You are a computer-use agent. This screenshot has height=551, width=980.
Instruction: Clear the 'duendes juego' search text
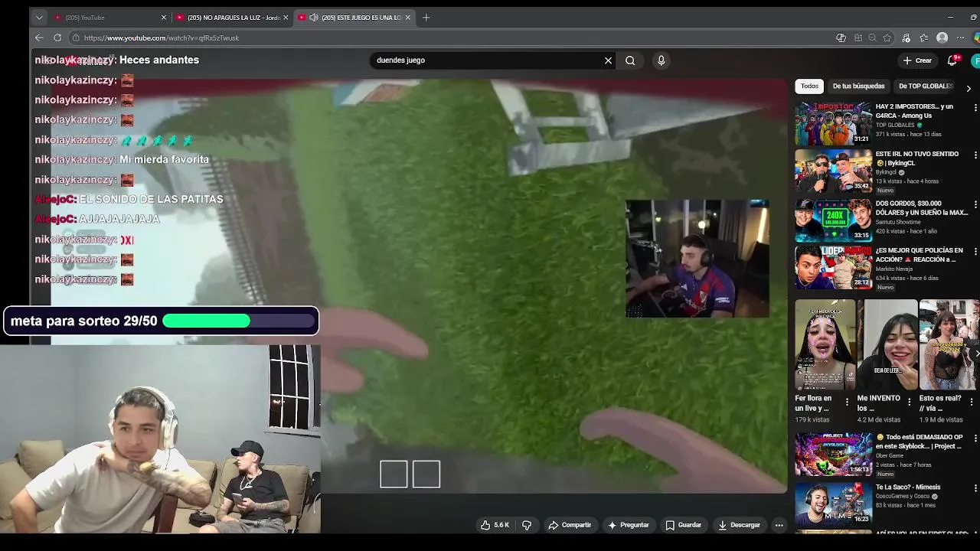[x=609, y=60]
